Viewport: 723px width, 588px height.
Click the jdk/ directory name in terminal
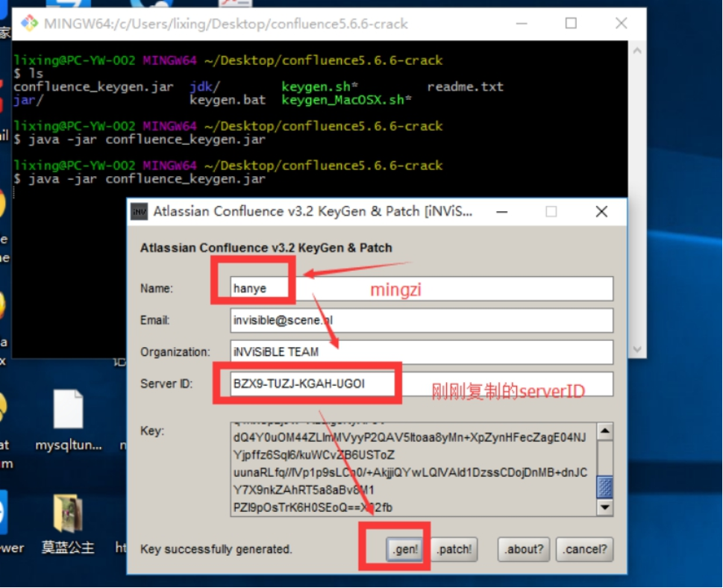(x=204, y=87)
